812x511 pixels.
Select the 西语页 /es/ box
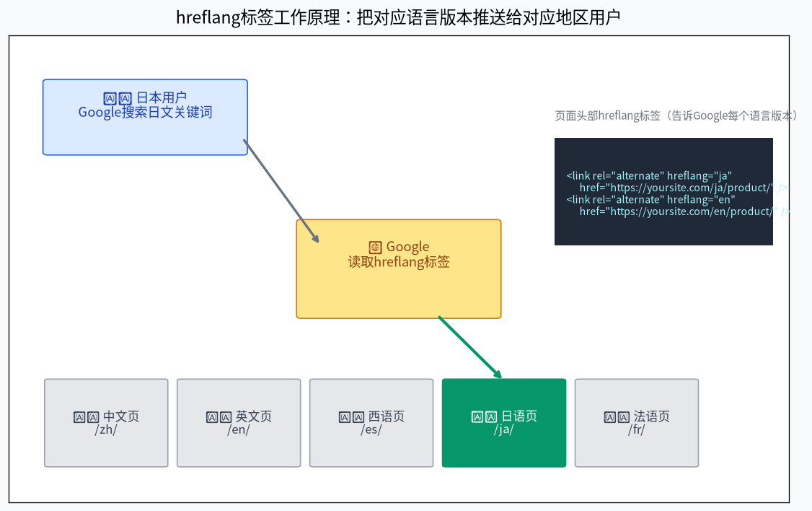371,423
